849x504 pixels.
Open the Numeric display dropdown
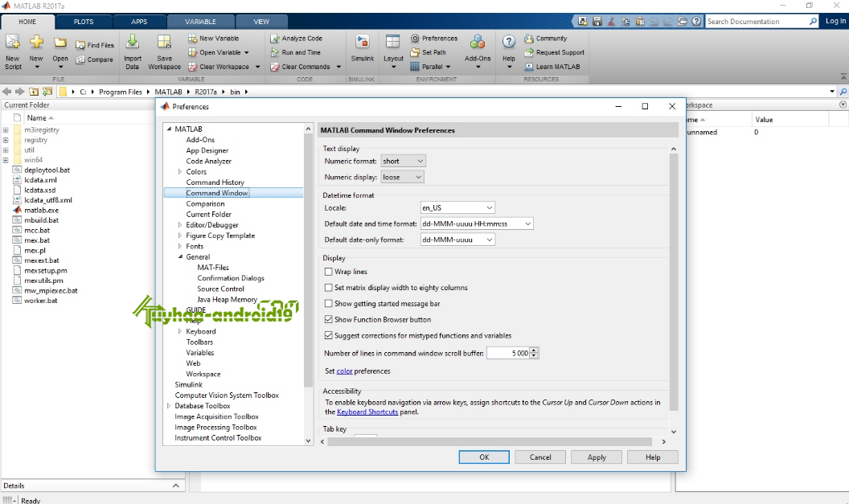click(x=402, y=177)
